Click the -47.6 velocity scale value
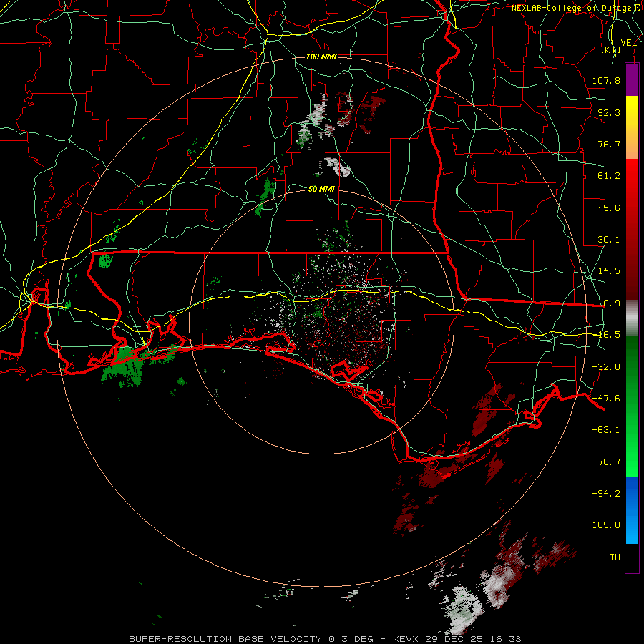 point(606,399)
